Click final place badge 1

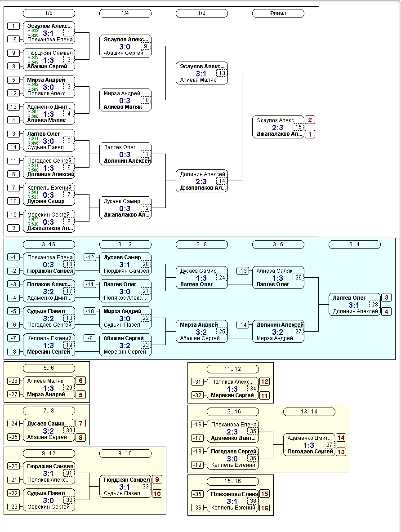(310, 134)
